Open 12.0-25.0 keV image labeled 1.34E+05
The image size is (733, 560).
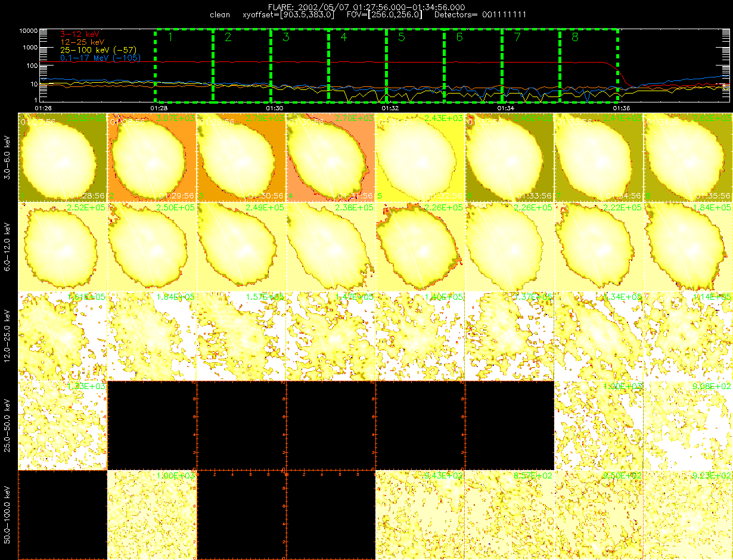point(599,336)
